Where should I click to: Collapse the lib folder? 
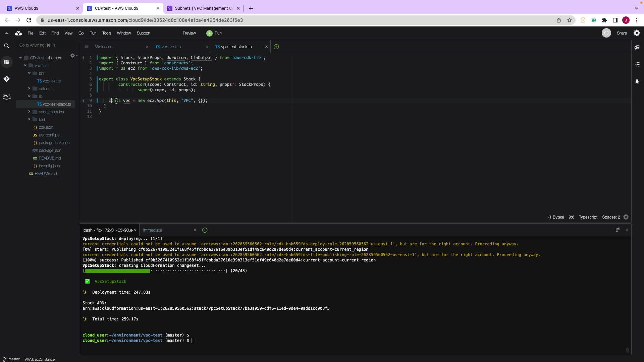pos(29,97)
